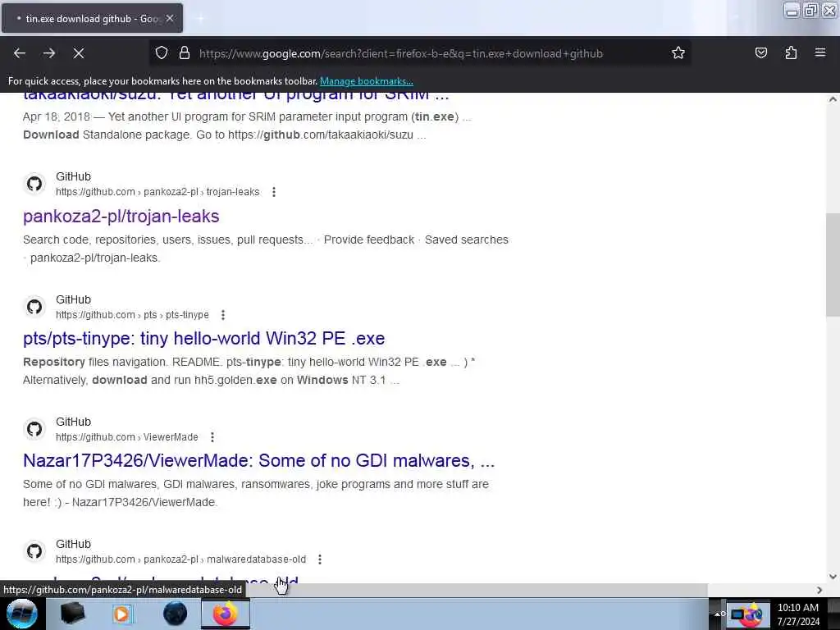
Task: Click GitHub favicon beside ViewerMade result
Action: tap(34, 429)
